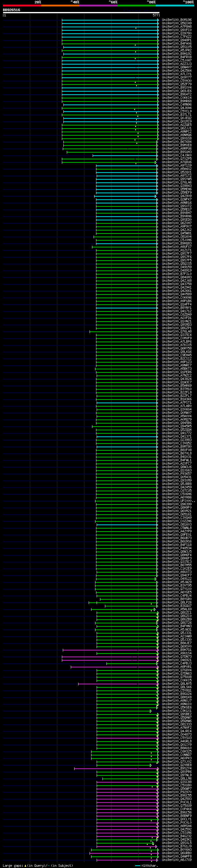Select hit UniRef100_C5YH30
This screenshot has height=868, width=197.
point(177,81)
